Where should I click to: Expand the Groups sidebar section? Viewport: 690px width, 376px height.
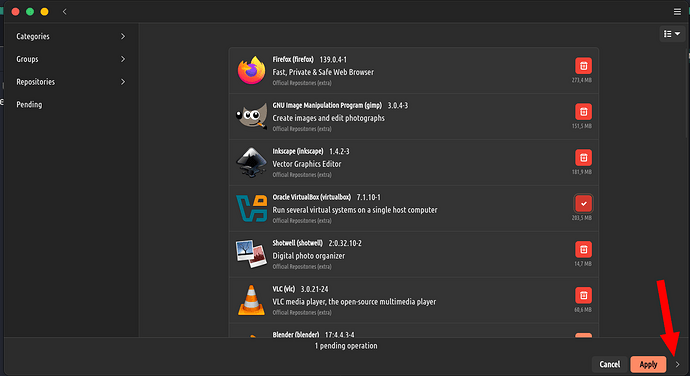point(70,59)
